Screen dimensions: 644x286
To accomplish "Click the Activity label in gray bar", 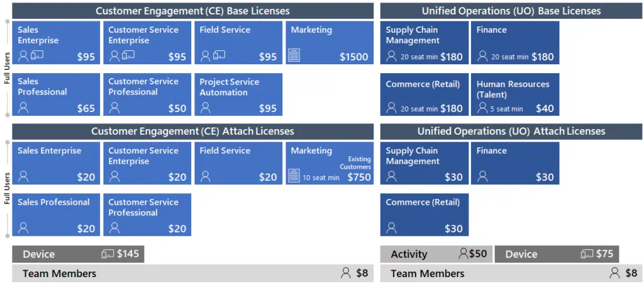I will (409, 255).
